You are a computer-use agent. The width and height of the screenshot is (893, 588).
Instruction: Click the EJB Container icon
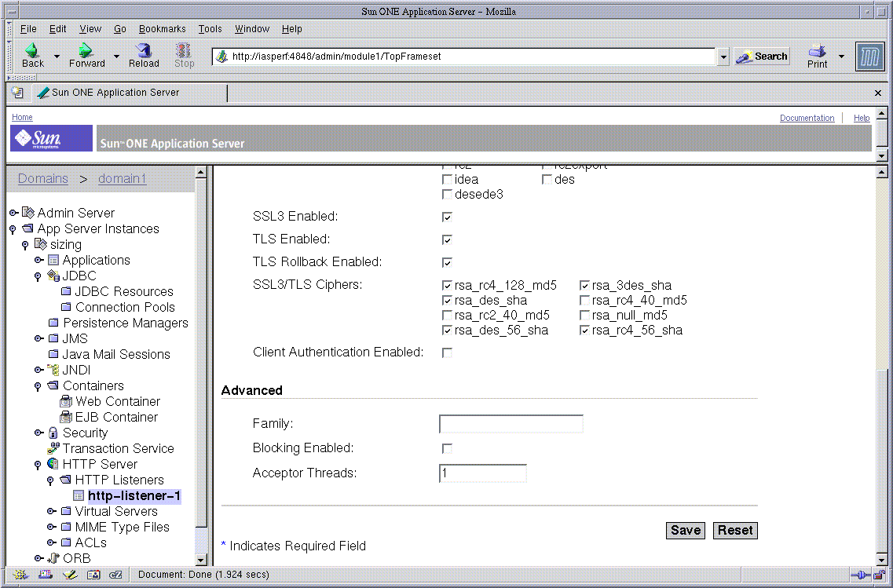(x=66, y=417)
